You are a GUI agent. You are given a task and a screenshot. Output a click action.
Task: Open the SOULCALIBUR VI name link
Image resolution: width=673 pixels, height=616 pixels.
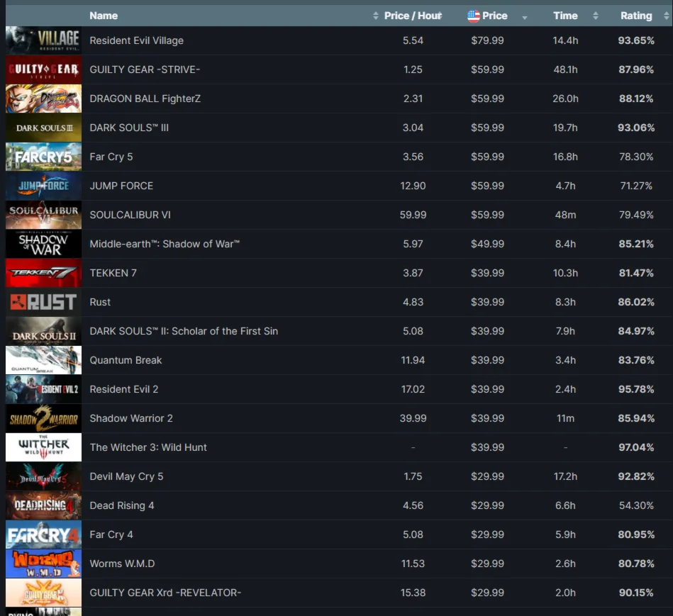[x=130, y=215]
